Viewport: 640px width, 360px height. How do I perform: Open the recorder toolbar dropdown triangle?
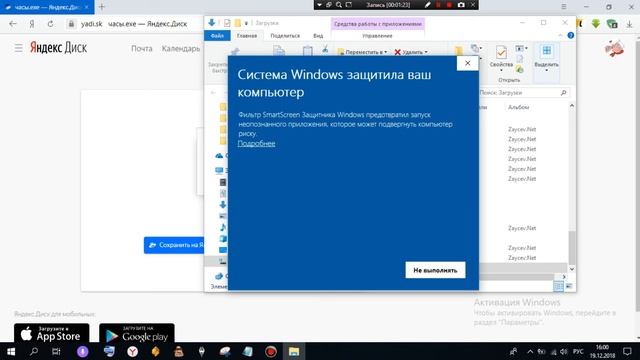coord(319,5)
